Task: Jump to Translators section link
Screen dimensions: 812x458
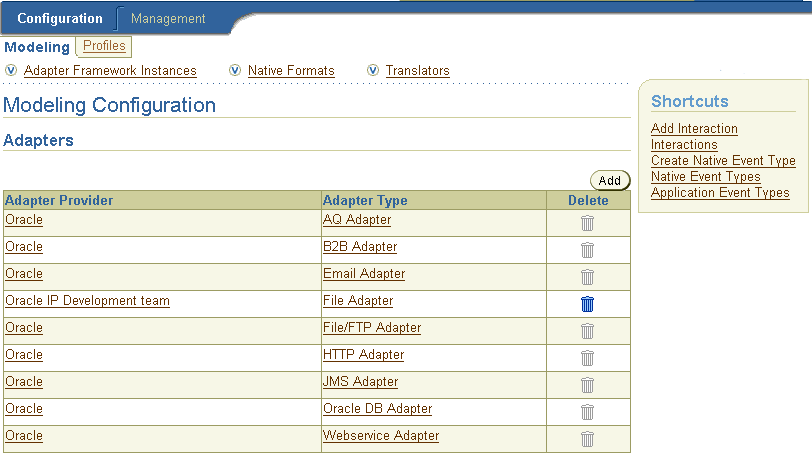Action: tap(417, 70)
